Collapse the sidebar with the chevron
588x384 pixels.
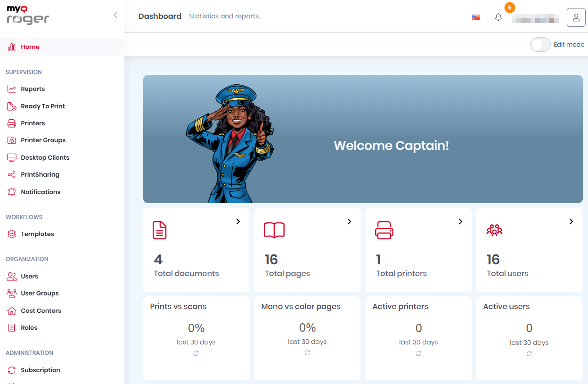pyautogui.click(x=115, y=16)
